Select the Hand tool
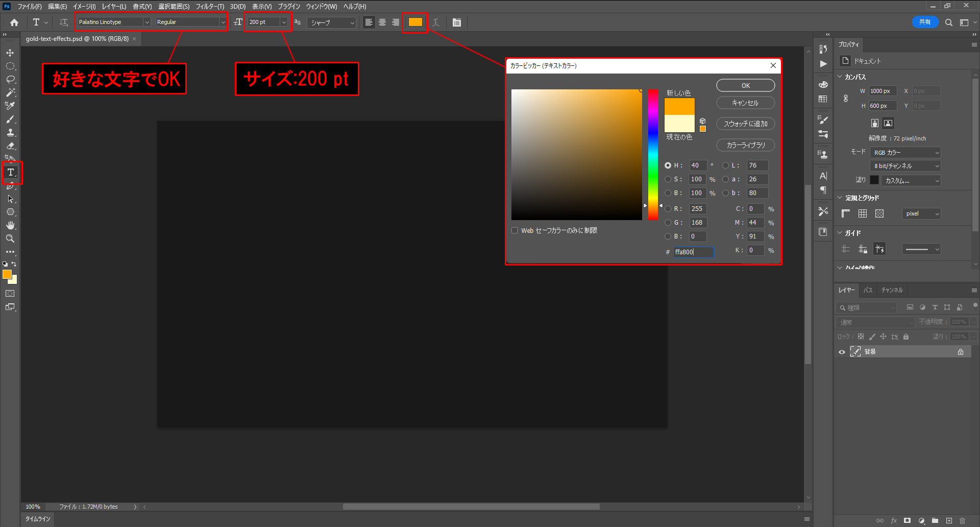The width and height of the screenshot is (980, 527). pyautogui.click(x=10, y=226)
